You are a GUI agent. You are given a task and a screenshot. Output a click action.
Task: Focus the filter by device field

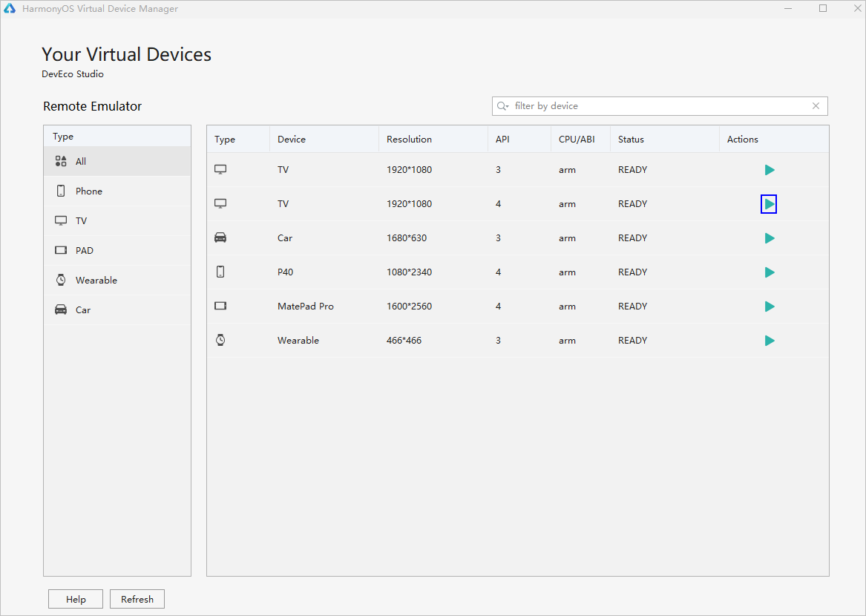660,106
